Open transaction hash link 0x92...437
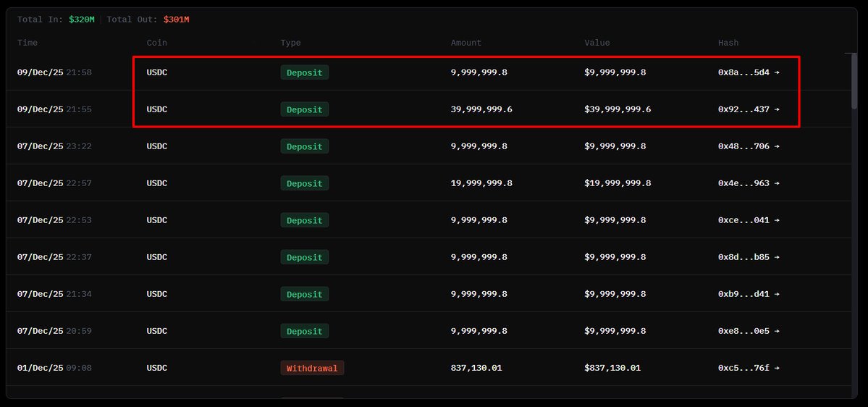 pos(749,109)
